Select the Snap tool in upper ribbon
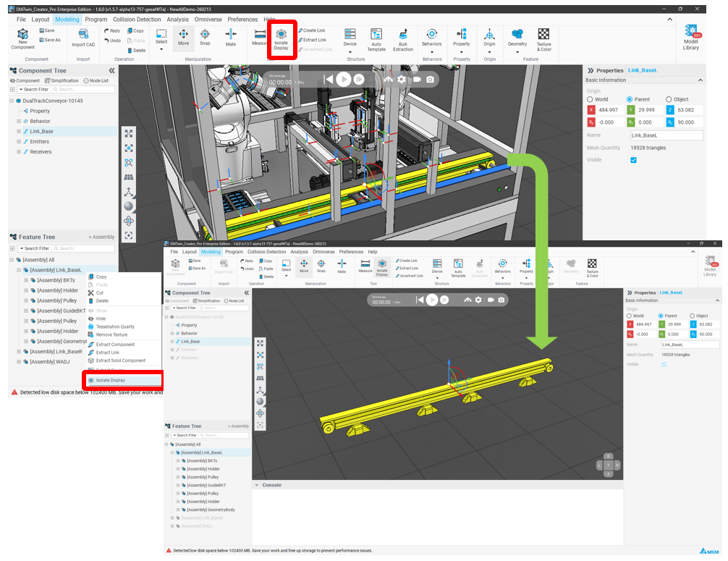This screenshot has height=561, width=728. click(205, 37)
